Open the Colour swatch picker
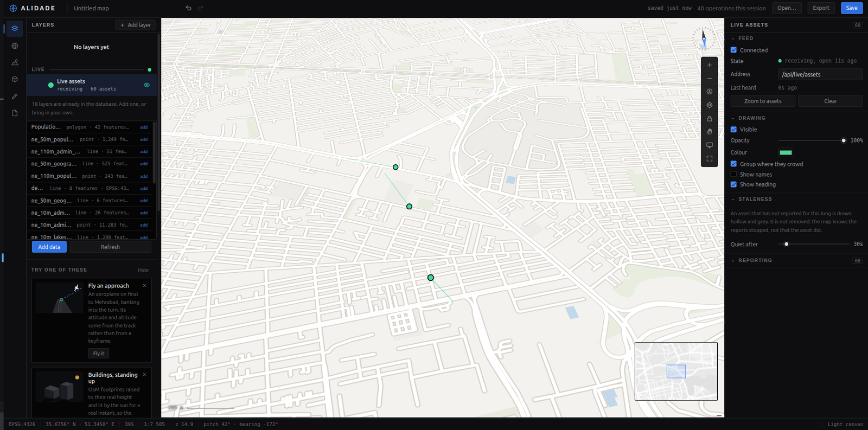Image resolution: width=868 pixels, height=430 pixels. [x=786, y=152]
